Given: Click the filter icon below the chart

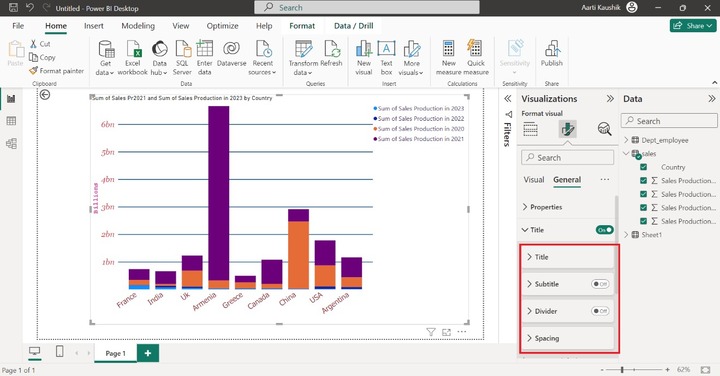Looking at the screenshot, I should [x=431, y=332].
